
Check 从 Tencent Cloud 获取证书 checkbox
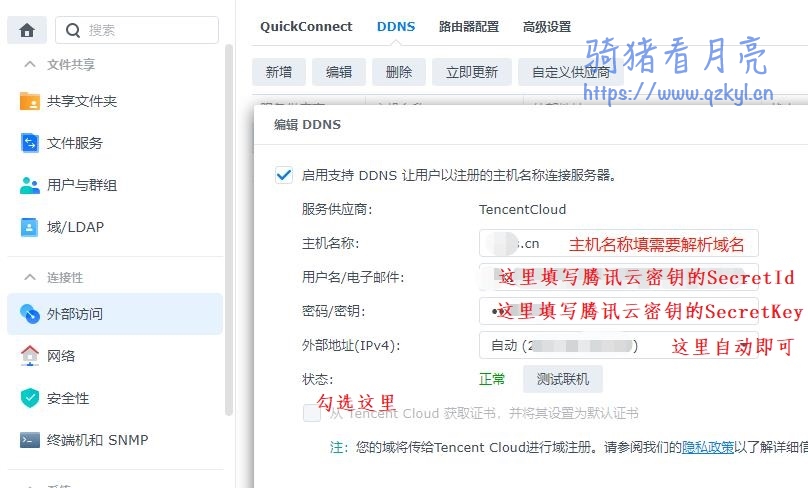pos(312,413)
